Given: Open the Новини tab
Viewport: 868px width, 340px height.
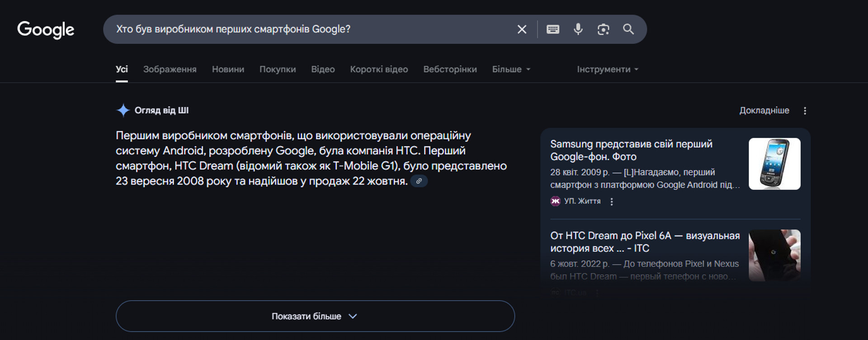Looking at the screenshot, I should pyautogui.click(x=228, y=69).
